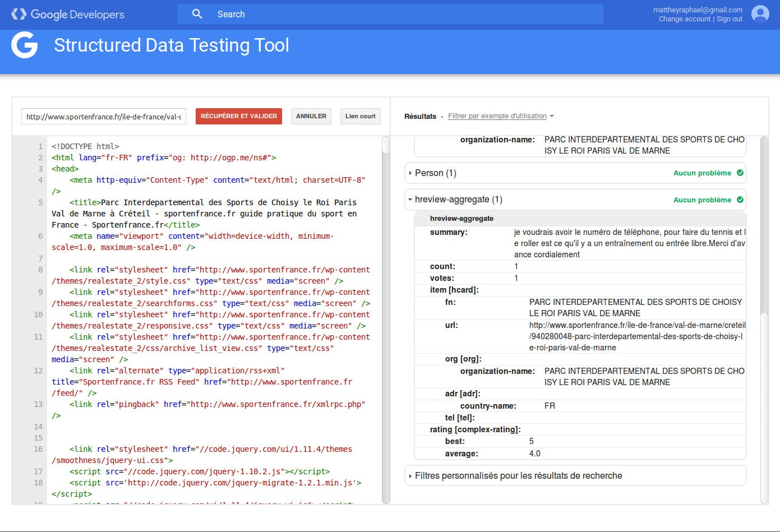Focus the Search field in header
The width and height of the screenshot is (780, 532).
(x=390, y=14)
